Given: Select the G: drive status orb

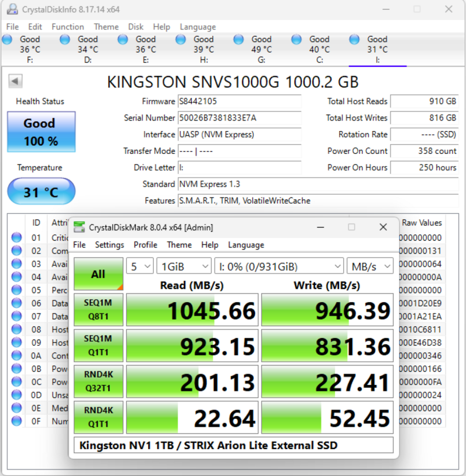Looking at the screenshot, I should pos(239,39).
